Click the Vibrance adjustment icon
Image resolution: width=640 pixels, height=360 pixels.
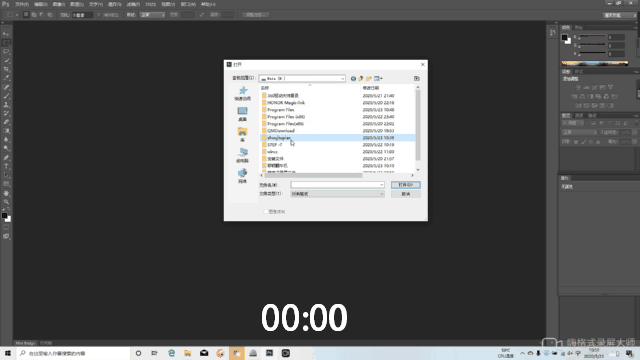tap(611, 87)
